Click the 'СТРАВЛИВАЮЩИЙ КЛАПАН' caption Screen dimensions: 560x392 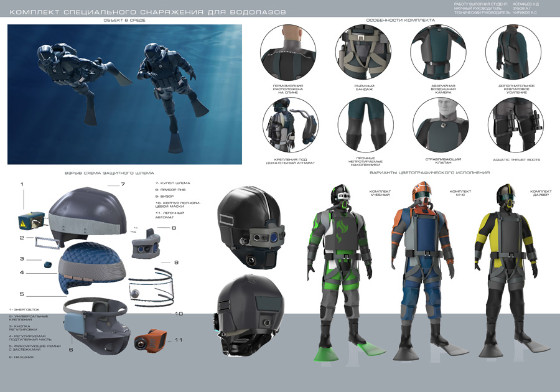pos(443,161)
